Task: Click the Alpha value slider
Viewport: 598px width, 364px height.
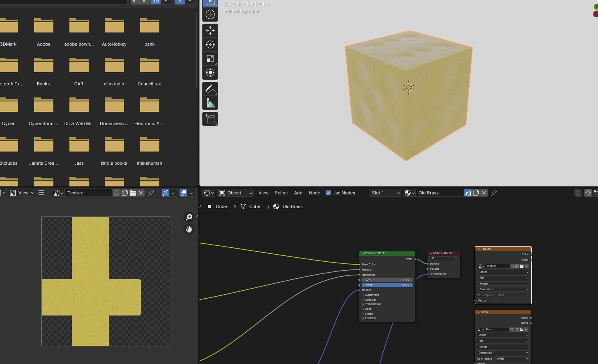Action: [x=387, y=285]
